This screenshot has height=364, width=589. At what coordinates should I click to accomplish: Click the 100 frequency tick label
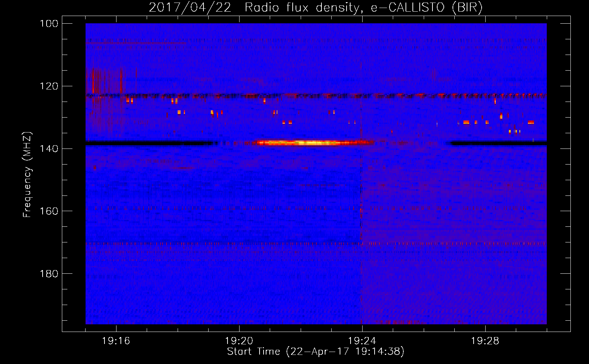point(49,24)
